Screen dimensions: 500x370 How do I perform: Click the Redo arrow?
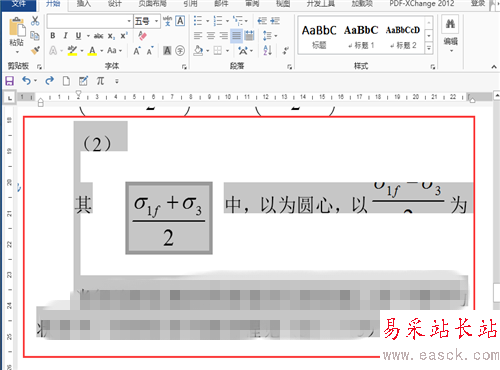pos(49,81)
